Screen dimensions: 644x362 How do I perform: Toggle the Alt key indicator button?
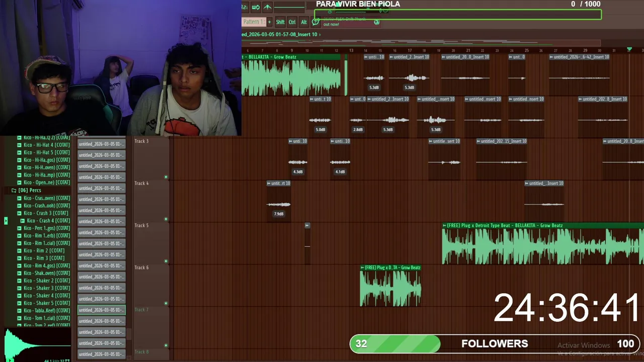click(304, 22)
